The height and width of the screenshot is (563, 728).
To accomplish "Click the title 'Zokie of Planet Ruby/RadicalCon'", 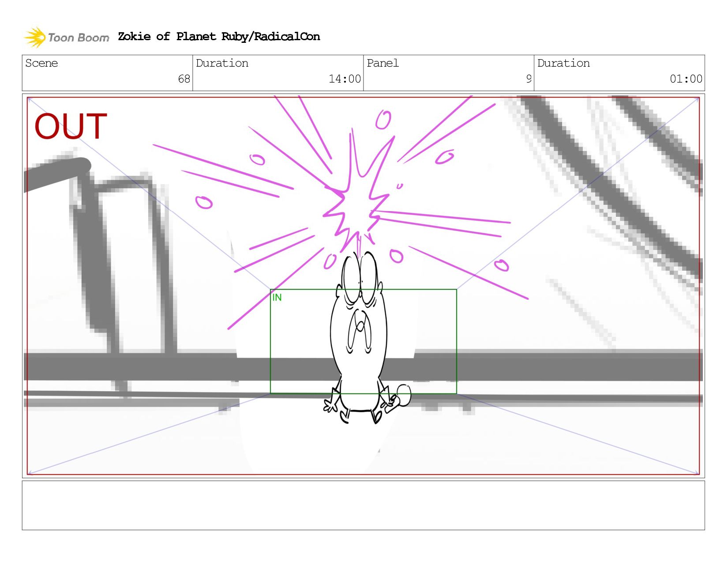I will point(219,37).
